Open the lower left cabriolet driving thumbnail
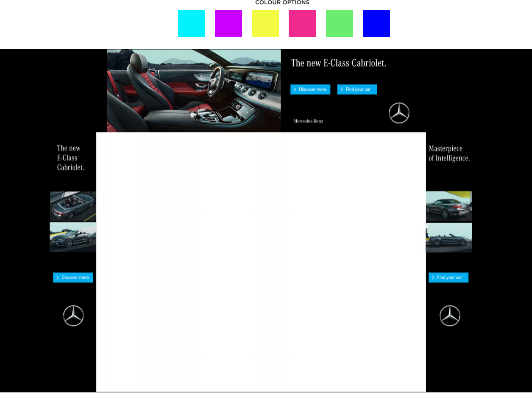 click(73, 237)
